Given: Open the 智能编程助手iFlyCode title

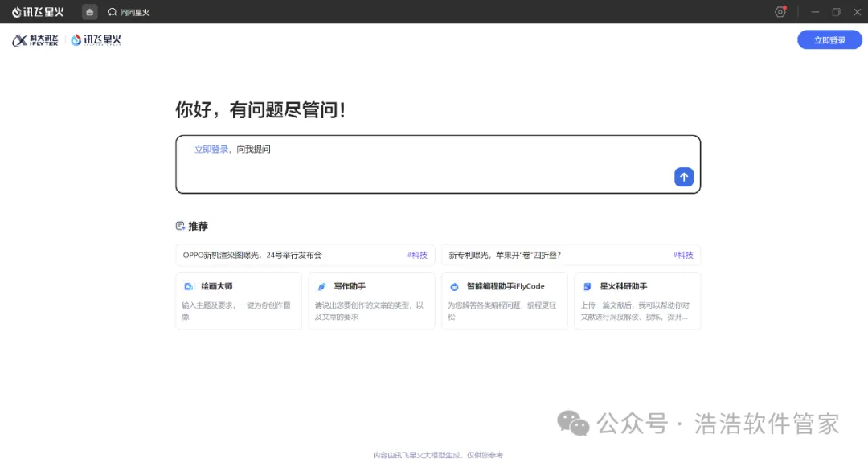Looking at the screenshot, I should (x=506, y=286).
